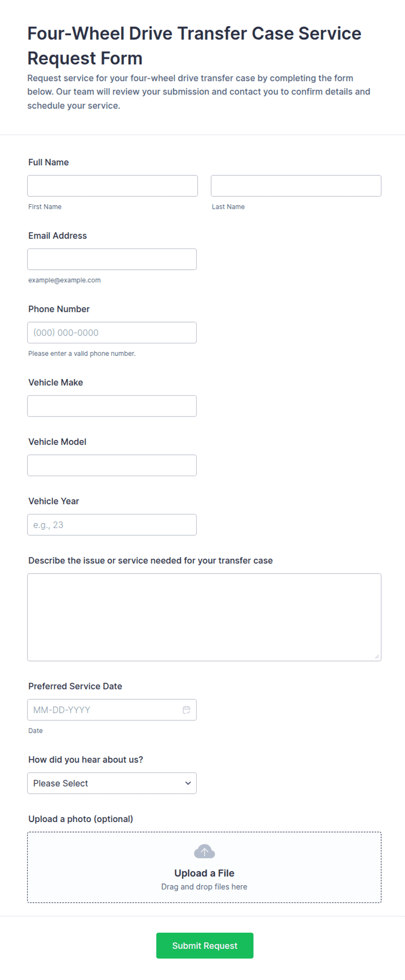Image resolution: width=405 pixels, height=980 pixels.
Task: Click the cloud upload icon
Action: tap(204, 851)
